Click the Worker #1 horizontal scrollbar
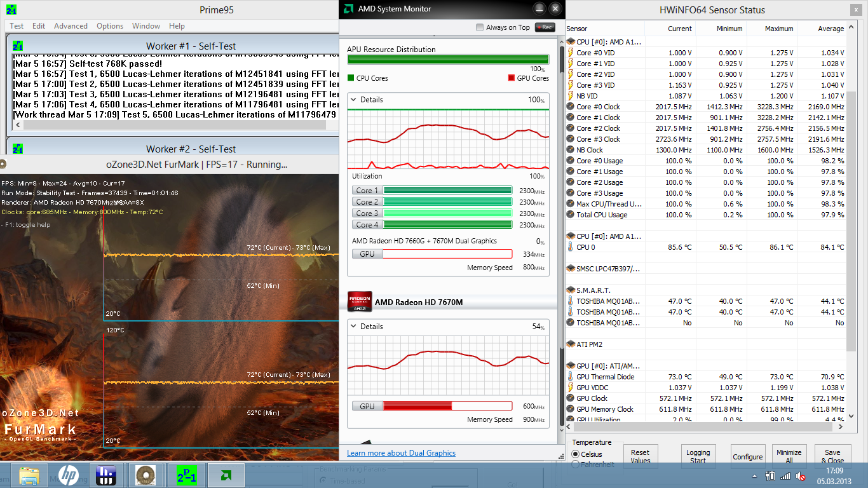This screenshot has width=868, height=488. click(x=175, y=125)
